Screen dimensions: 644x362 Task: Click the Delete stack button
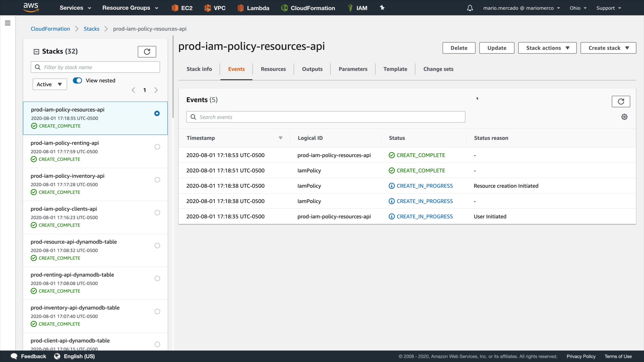tap(459, 48)
